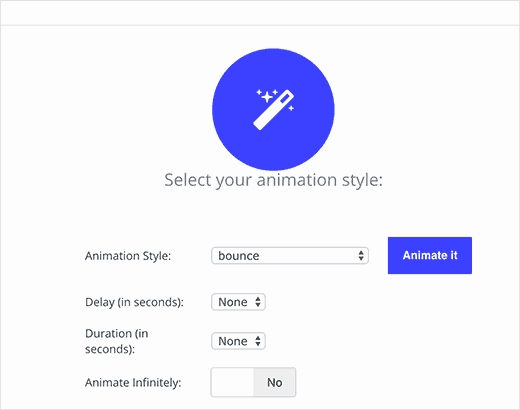
Task: Click the blue circle behind the wand
Action: point(273,110)
